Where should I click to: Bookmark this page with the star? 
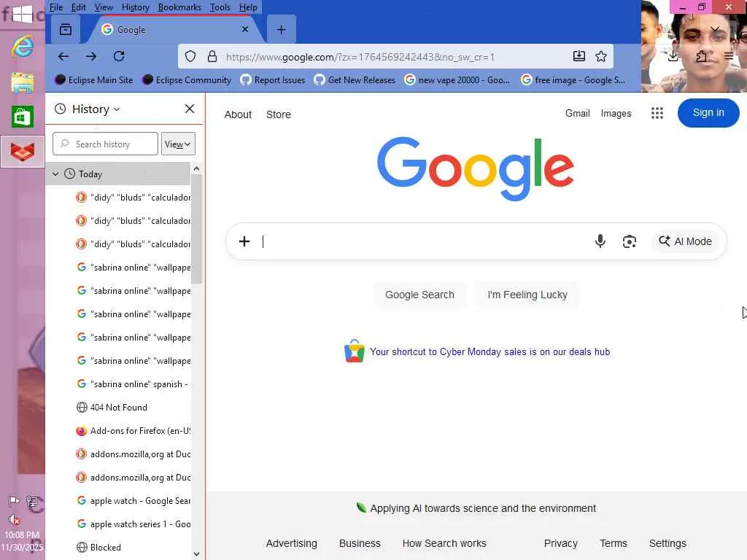(x=601, y=57)
